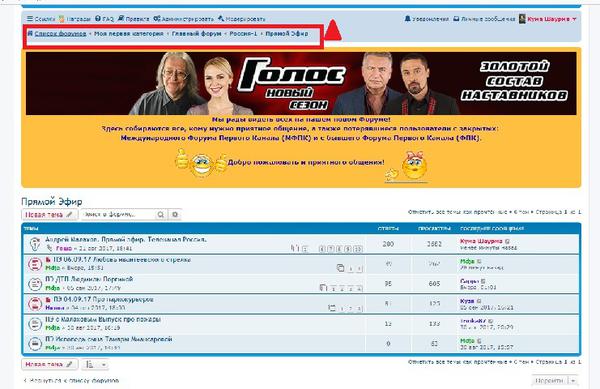Open topic ПЭ ДТП
Viewport: 600px width, 389px height.
[x=89, y=279]
